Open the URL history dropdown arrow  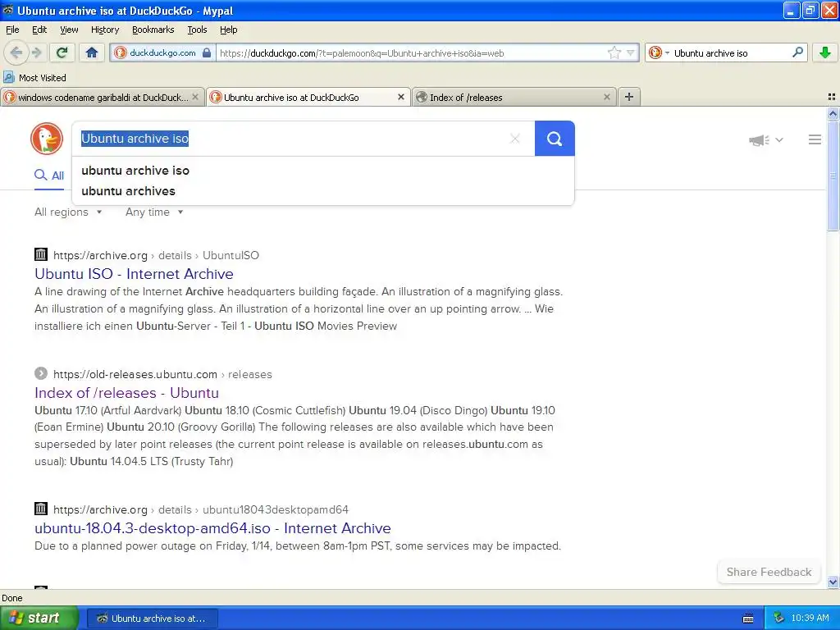click(631, 53)
